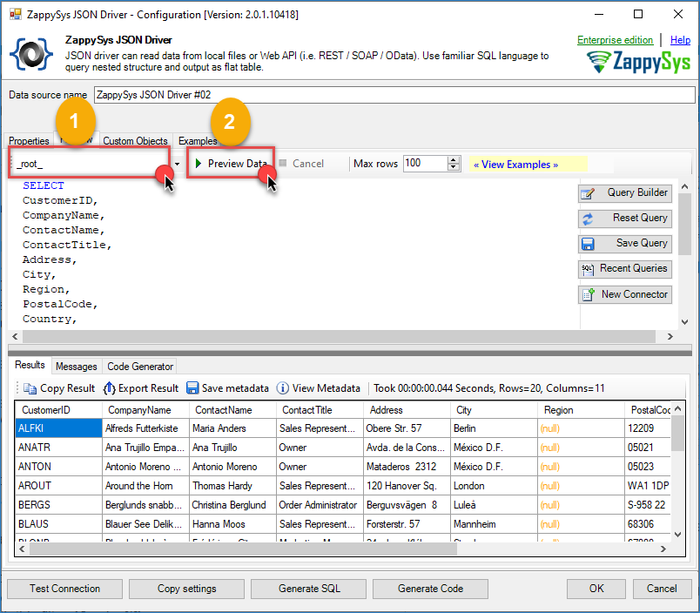Click the Save metadata disk icon
700x613 pixels.
[x=192, y=388]
